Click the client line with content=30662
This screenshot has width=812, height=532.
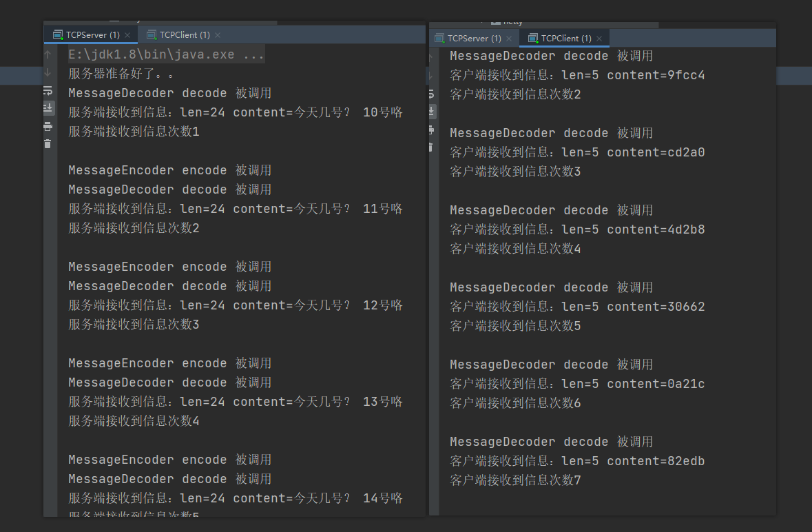pyautogui.click(x=577, y=307)
